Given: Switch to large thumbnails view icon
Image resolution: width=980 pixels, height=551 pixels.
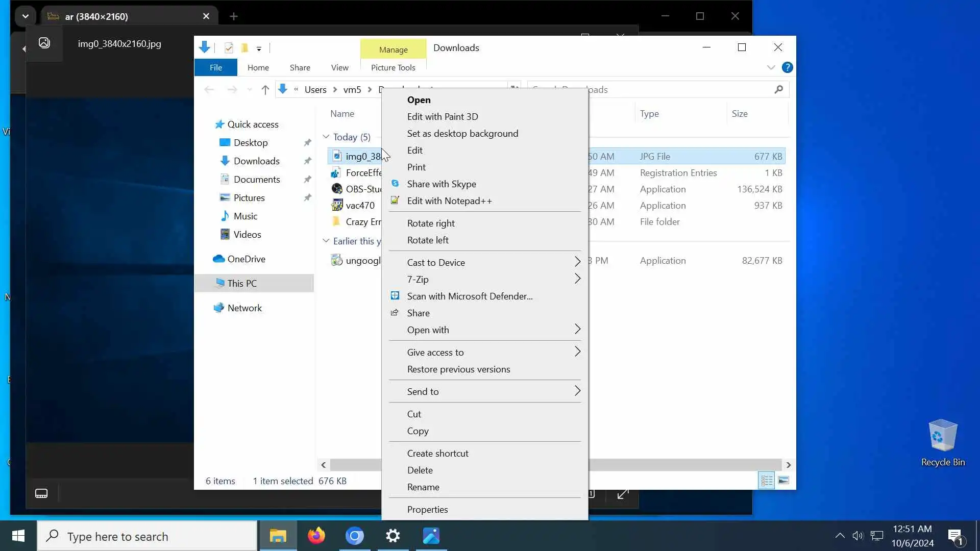Looking at the screenshot, I should tap(783, 481).
